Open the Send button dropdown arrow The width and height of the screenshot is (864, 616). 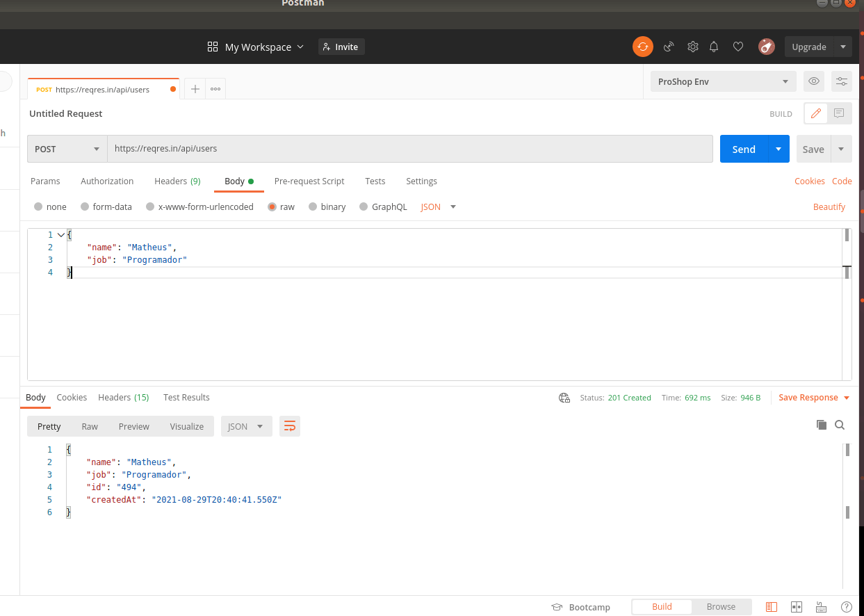point(779,149)
